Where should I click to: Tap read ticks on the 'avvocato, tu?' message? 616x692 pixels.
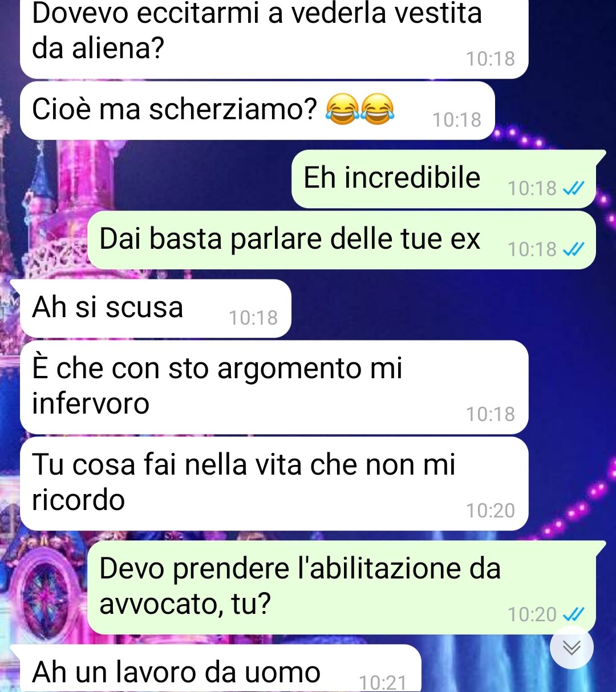573,614
